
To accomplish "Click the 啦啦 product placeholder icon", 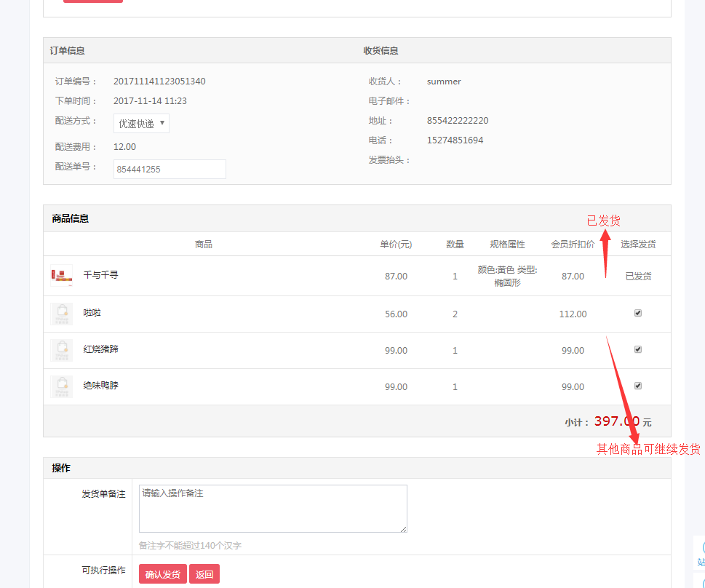I will point(62,314).
